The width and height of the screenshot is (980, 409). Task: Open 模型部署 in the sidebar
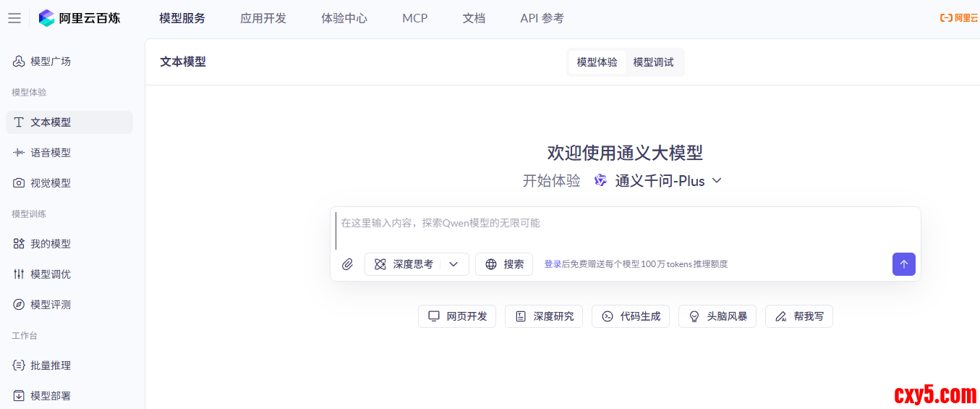click(69, 396)
